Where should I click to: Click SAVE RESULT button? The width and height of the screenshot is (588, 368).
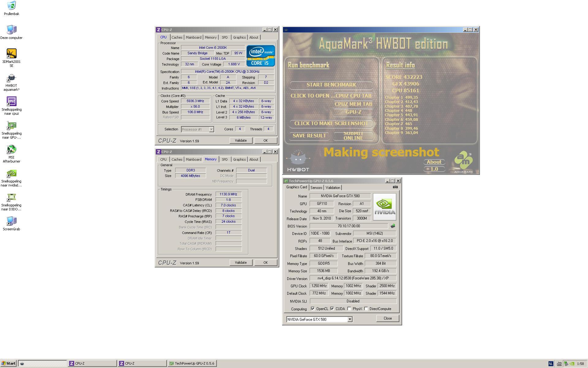tap(309, 136)
